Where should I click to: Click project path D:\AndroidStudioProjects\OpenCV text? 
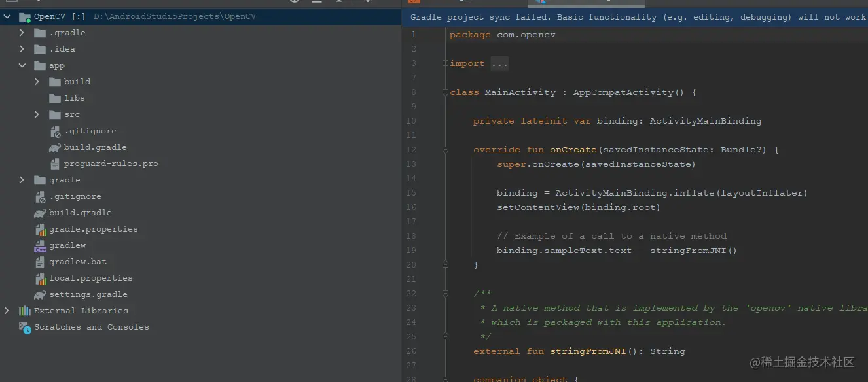(x=175, y=16)
